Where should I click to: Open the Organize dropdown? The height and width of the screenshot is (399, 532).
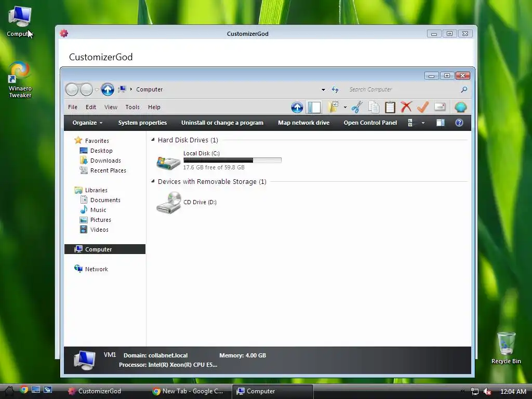click(87, 123)
